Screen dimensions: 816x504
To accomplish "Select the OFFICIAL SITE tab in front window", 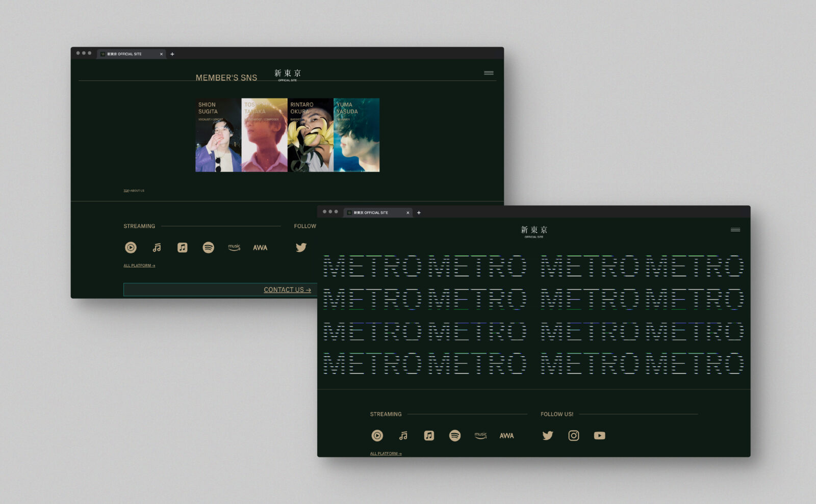I will click(x=378, y=213).
